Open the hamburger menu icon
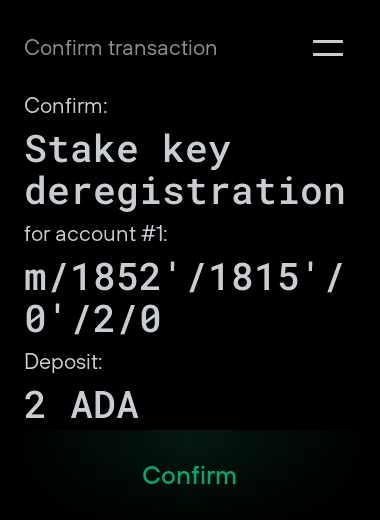Image resolution: width=380 pixels, height=520 pixels. pyautogui.click(x=328, y=48)
